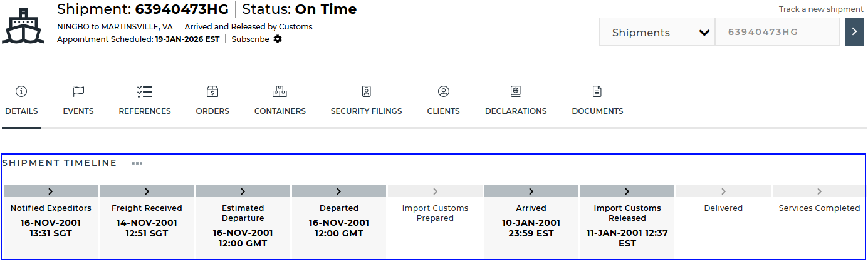Open the Events flag icon
This screenshot has width=868, height=264.
pos(78,92)
